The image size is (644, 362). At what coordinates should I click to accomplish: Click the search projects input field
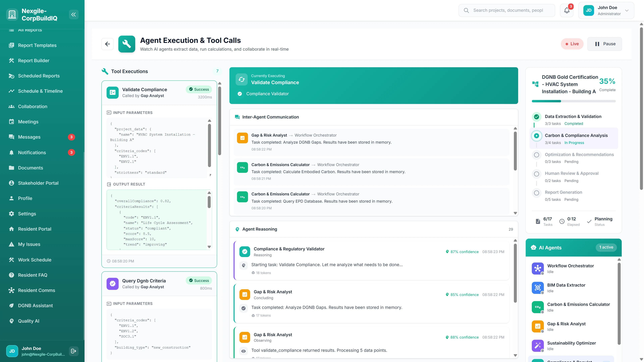point(506,10)
